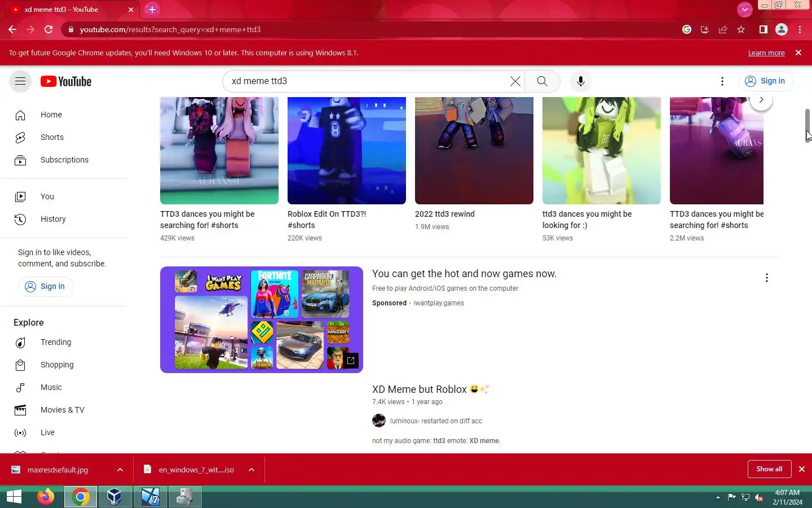Dismiss the Chrome update warning bar

tap(798, 52)
